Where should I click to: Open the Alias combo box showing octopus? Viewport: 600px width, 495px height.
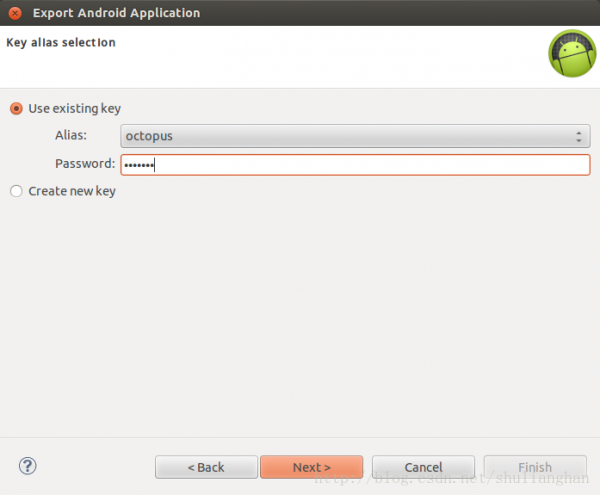click(355, 136)
